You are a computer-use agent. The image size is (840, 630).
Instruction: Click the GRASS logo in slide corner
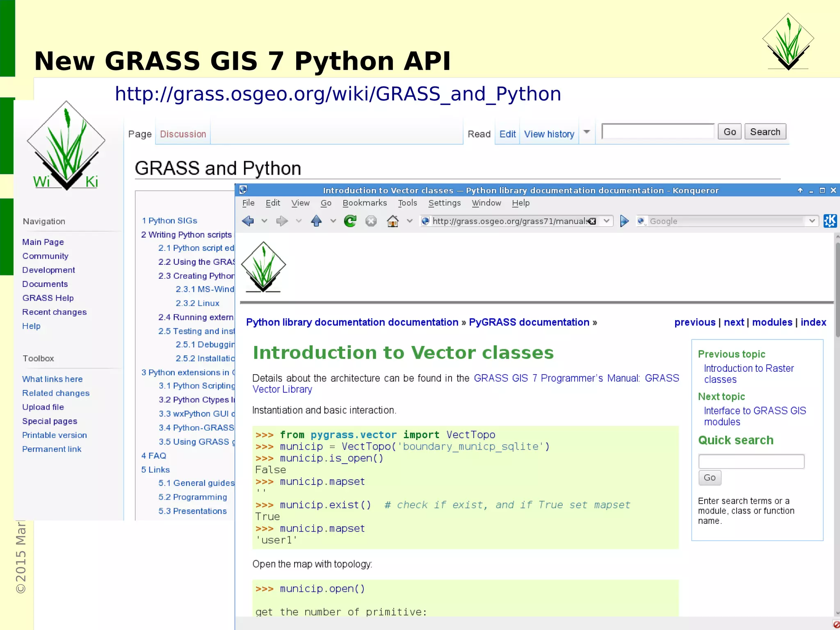(x=788, y=41)
